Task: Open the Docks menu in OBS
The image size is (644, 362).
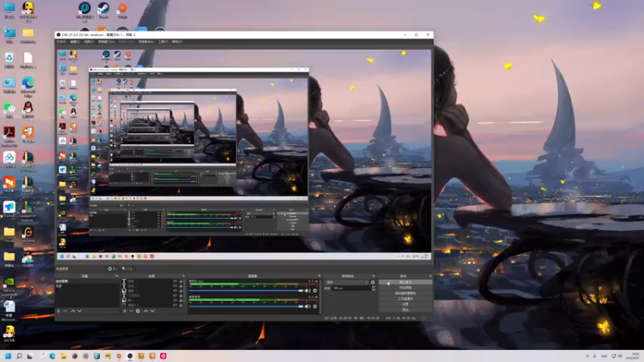Action: [x=106, y=42]
